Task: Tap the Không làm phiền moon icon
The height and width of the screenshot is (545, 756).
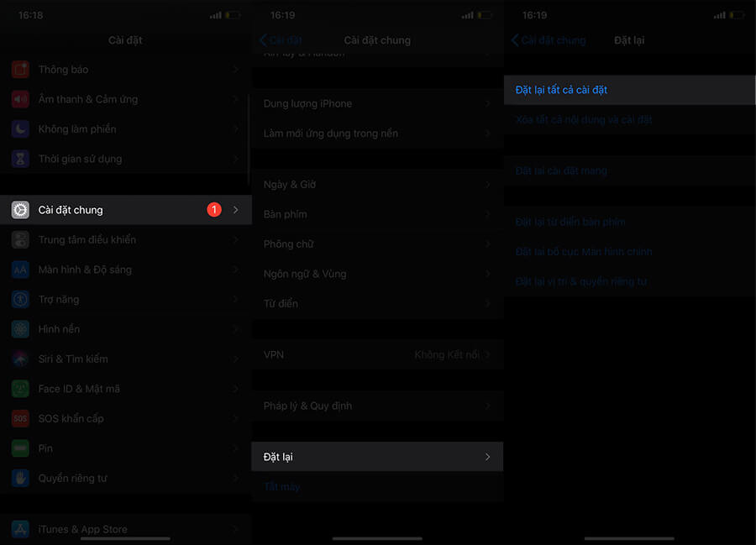Action: (x=20, y=129)
